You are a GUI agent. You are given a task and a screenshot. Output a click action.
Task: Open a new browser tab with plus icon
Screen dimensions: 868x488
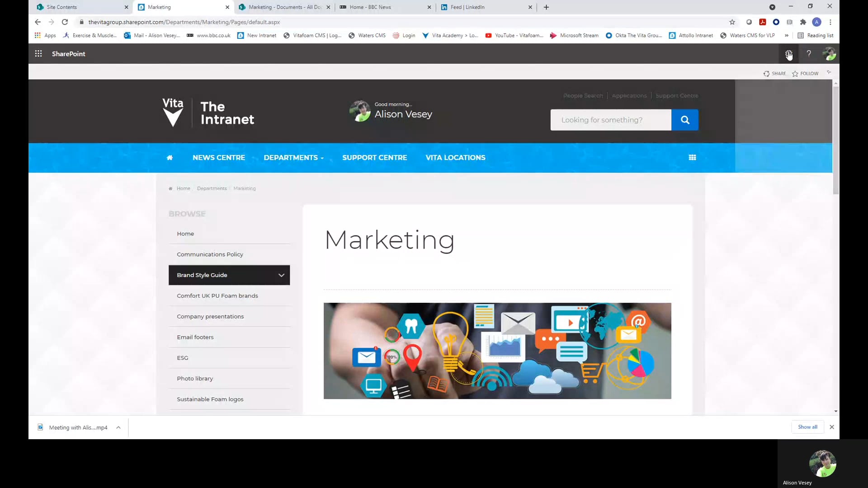546,7
